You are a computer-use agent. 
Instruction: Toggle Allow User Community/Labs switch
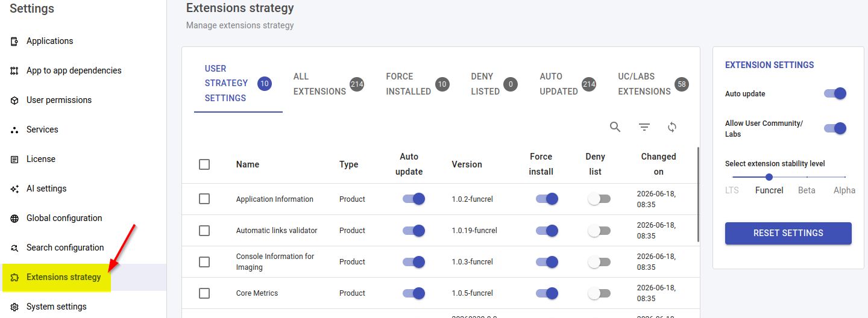[835, 128]
